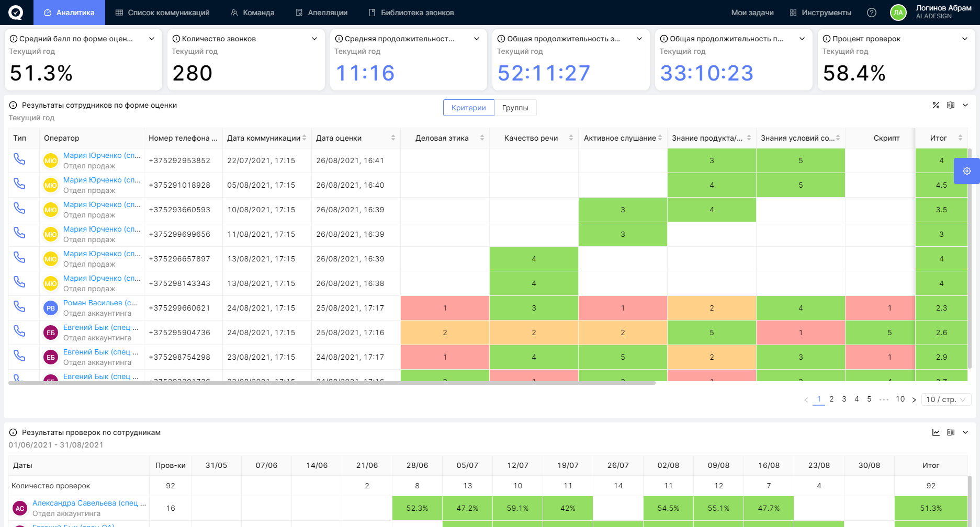Collapse check results by employees panel chevron
This screenshot has width=980, height=527.
click(965, 432)
